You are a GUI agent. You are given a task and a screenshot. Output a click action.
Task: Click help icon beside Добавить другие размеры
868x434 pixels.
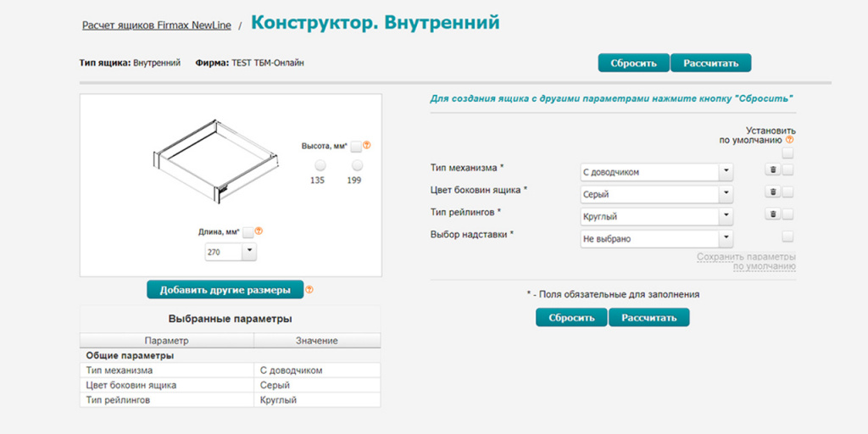(x=309, y=290)
